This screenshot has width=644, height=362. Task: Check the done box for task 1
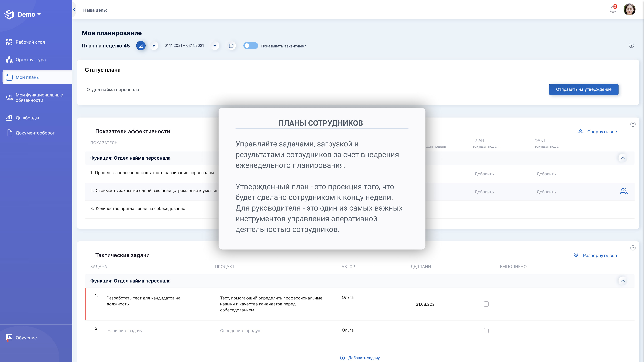[x=486, y=304]
